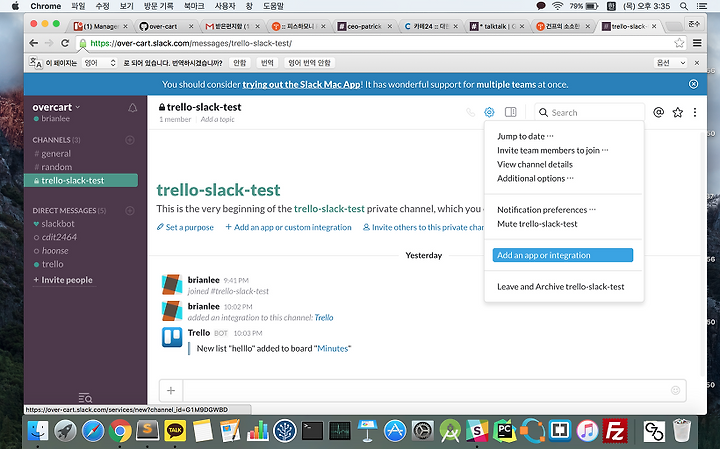
Task: Open the emoji picker in message box
Action: pyautogui.click(x=675, y=390)
